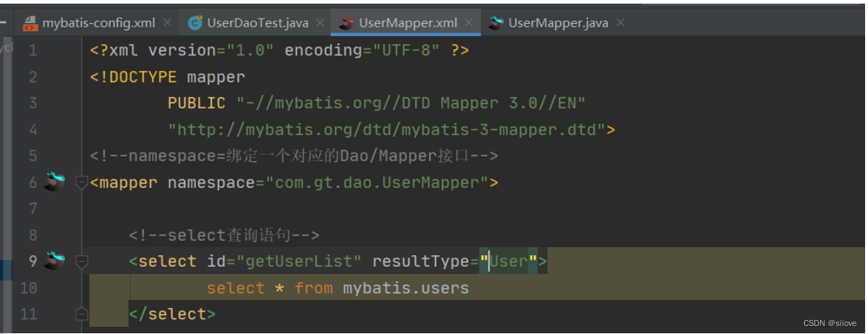Open the UserMapper.java tab

click(558, 22)
